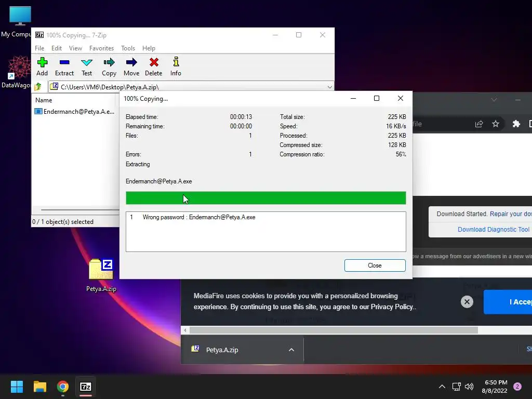Click the share page icon in Chrome
The image size is (532, 399).
(478, 124)
